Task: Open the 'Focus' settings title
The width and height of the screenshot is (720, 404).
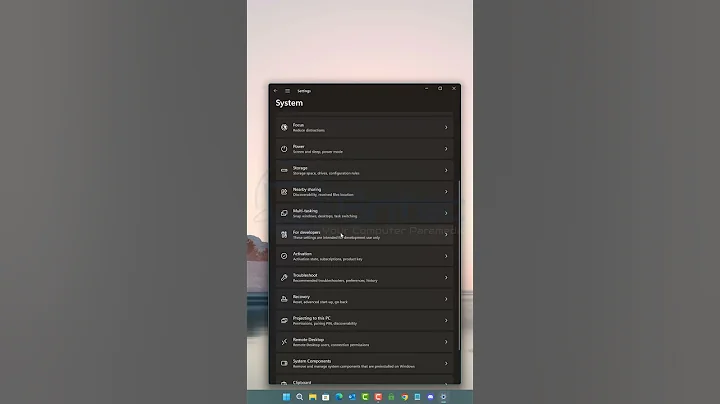Action: coord(298,125)
